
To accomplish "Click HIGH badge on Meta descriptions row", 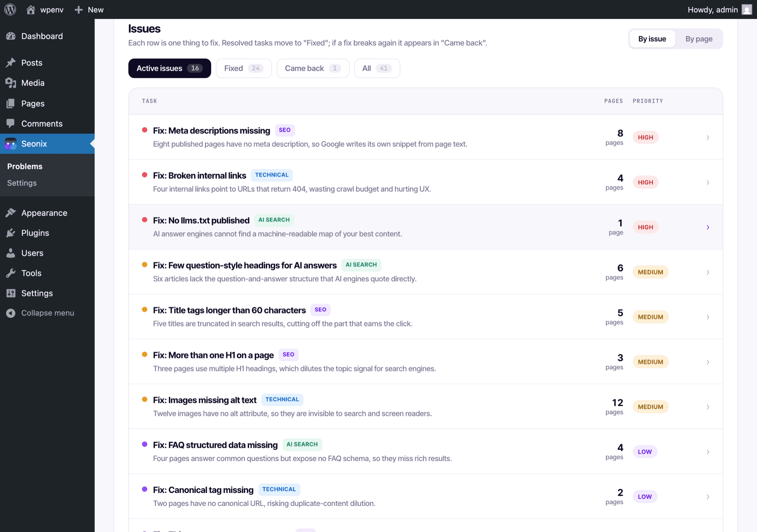I will pos(645,137).
